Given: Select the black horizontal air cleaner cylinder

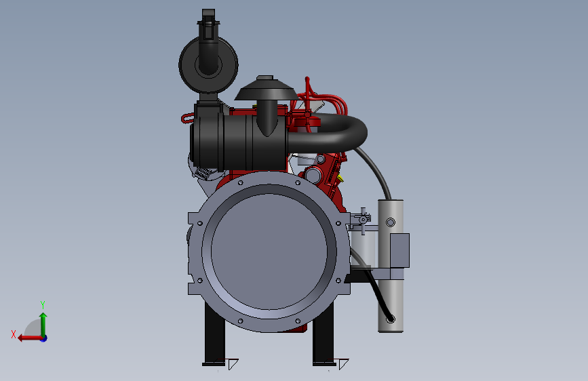Looking at the screenshot, I should (x=239, y=142).
